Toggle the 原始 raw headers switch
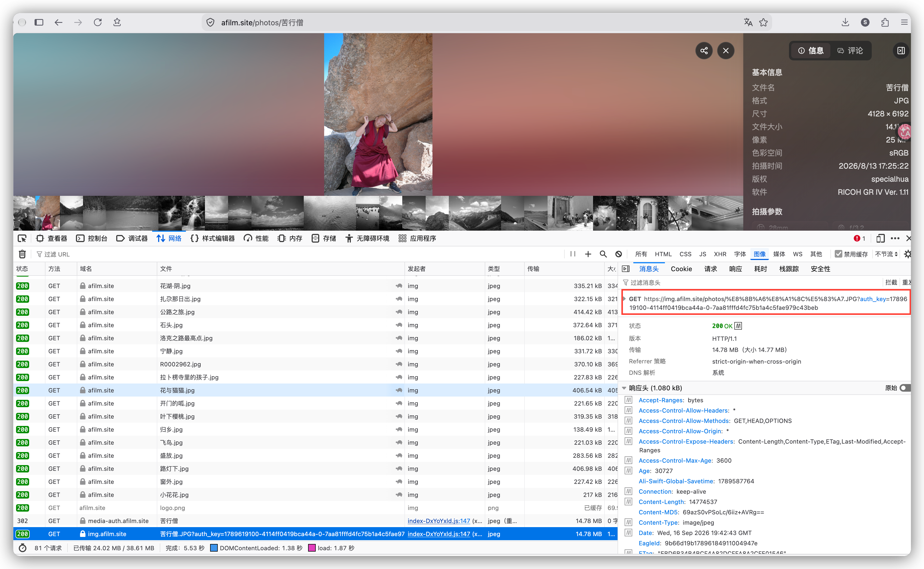 (x=905, y=388)
